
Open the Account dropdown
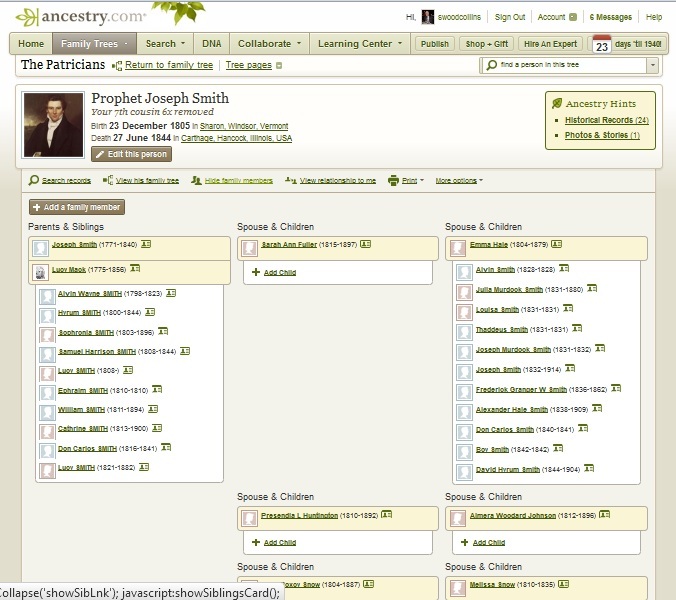point(573,17)
